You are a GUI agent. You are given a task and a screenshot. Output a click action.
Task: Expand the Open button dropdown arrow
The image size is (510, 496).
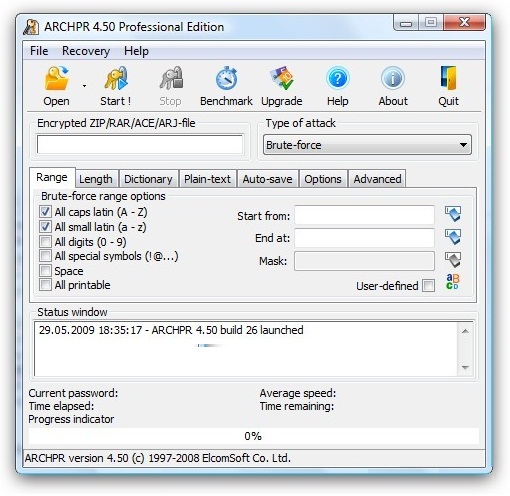(84, 86)
